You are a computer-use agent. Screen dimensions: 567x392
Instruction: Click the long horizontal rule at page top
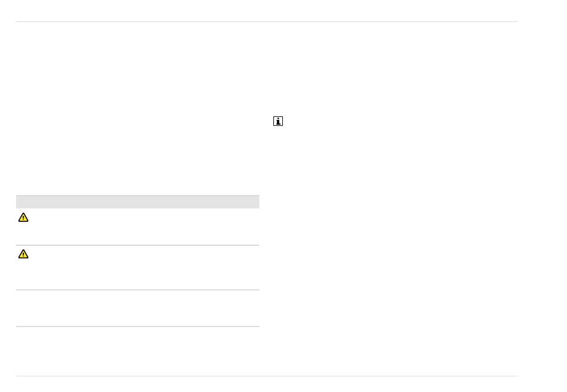[x=267, y=21]
